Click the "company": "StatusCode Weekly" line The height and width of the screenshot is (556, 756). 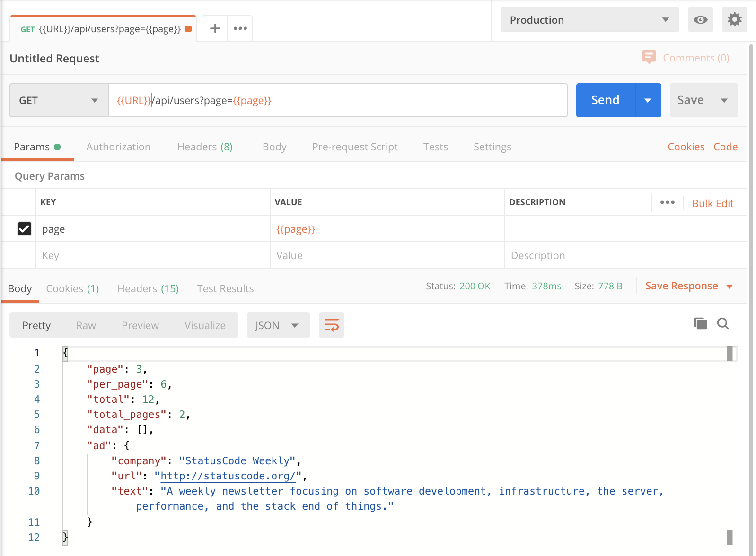[206, 460]
